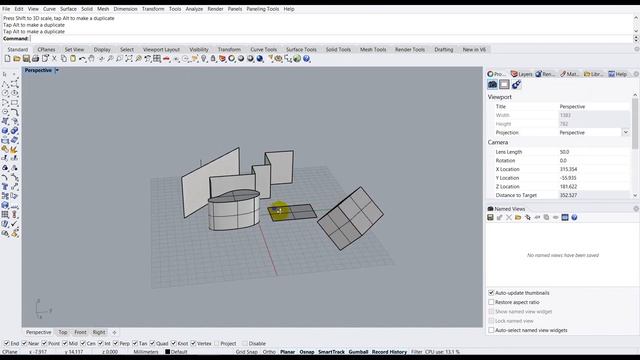The image size is (640, 360).
Task: Click the Lens Length value 50.0
Action: tap(594, 151)
